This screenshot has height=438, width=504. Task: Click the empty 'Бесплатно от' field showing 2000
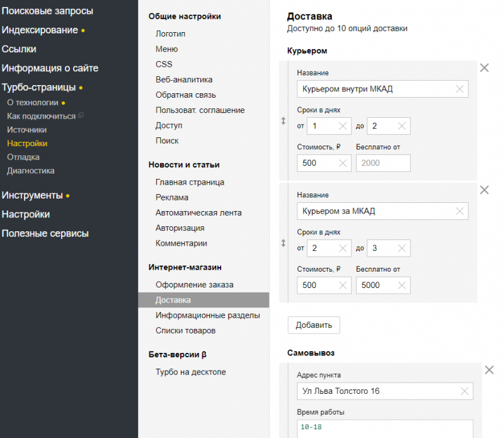[x=382, y=163]
